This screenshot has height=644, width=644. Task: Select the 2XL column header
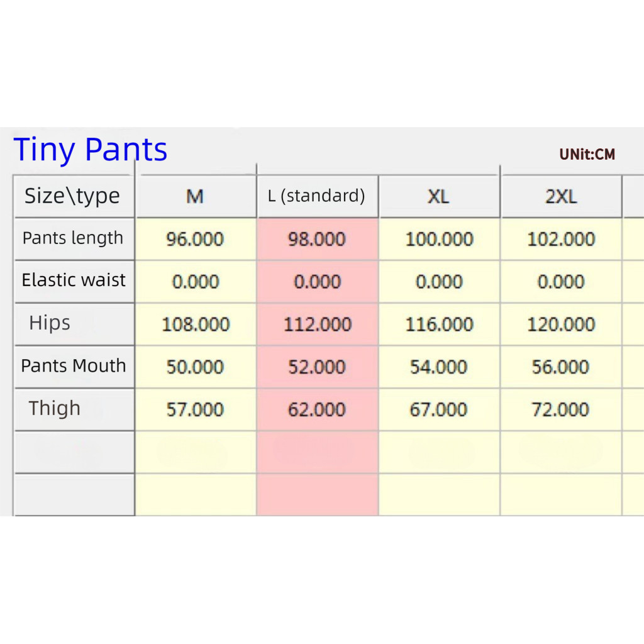point(561,197)
